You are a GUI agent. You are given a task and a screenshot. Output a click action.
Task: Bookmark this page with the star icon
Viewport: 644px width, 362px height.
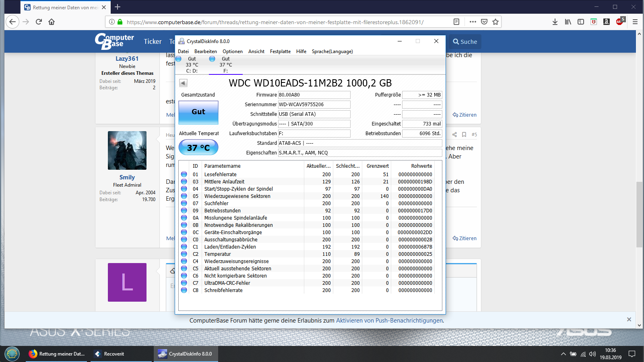click(495, 22)
